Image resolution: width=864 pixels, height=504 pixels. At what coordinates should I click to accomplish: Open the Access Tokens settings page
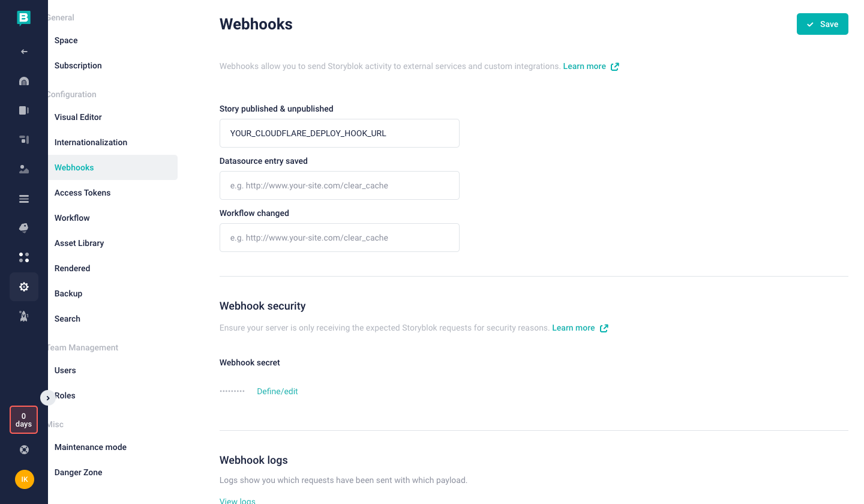[x=83, y=193]
